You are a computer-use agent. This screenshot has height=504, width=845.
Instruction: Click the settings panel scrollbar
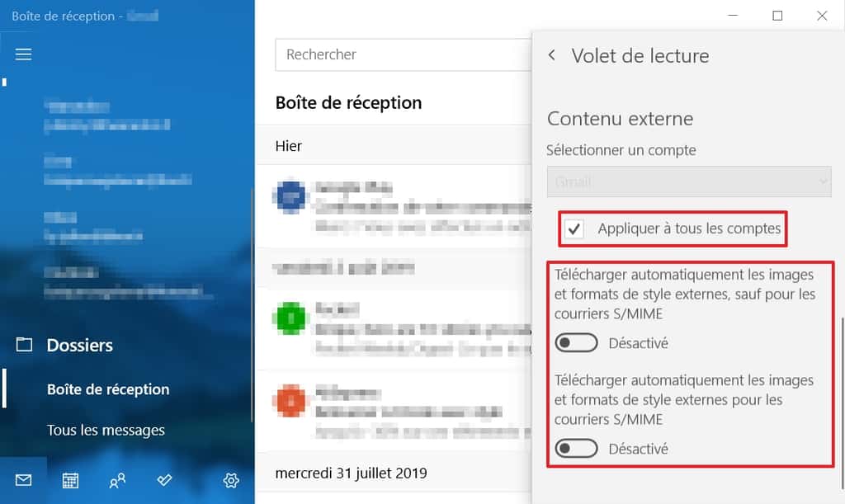[x=842, y=404]
